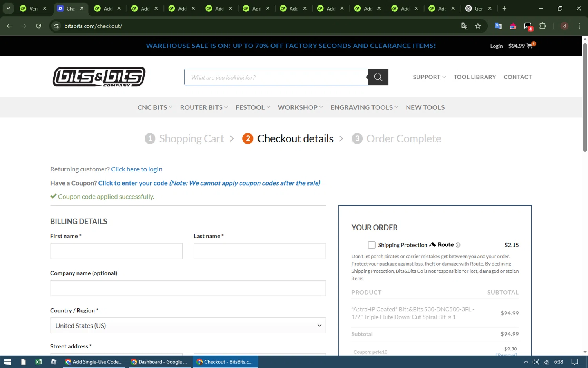Click the 6:38 clock in taskbar

pyautogui.click(x=559, y=362)
